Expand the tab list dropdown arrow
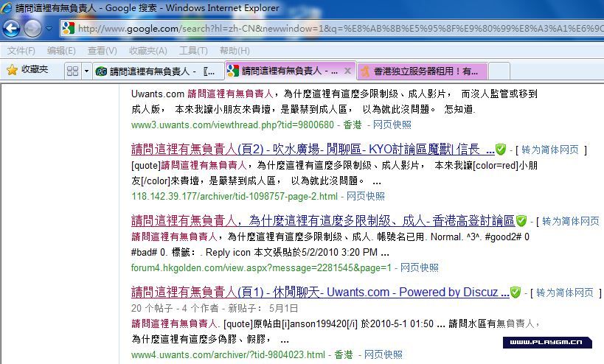Image resolution: width=604 pixels, height=364 pixels. [x=86, y=71]
